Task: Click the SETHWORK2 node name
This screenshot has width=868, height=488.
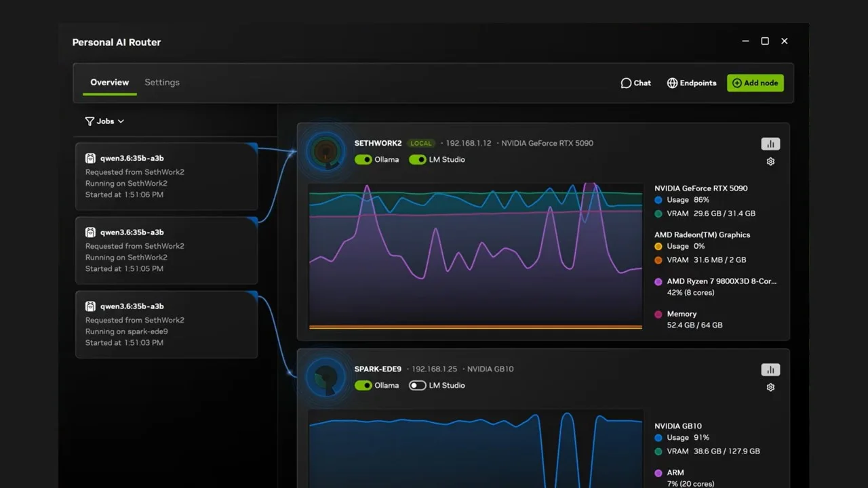Action: tap(378, 144)
